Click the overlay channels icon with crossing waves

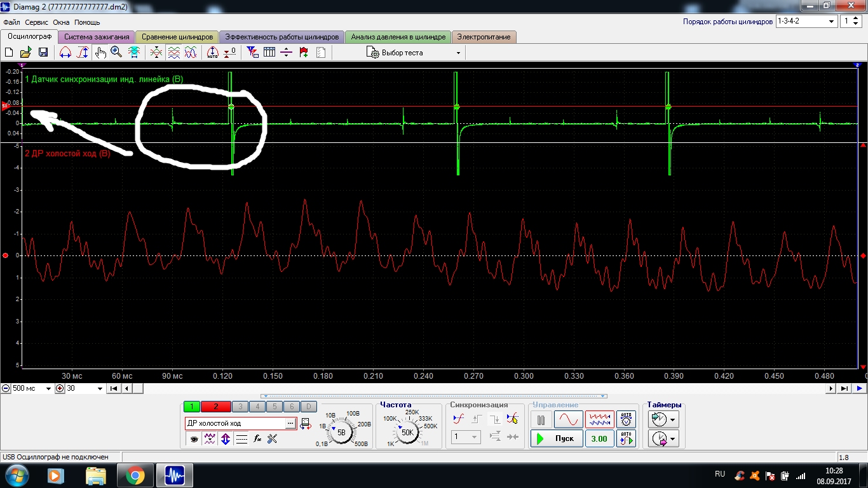(156, 53)
